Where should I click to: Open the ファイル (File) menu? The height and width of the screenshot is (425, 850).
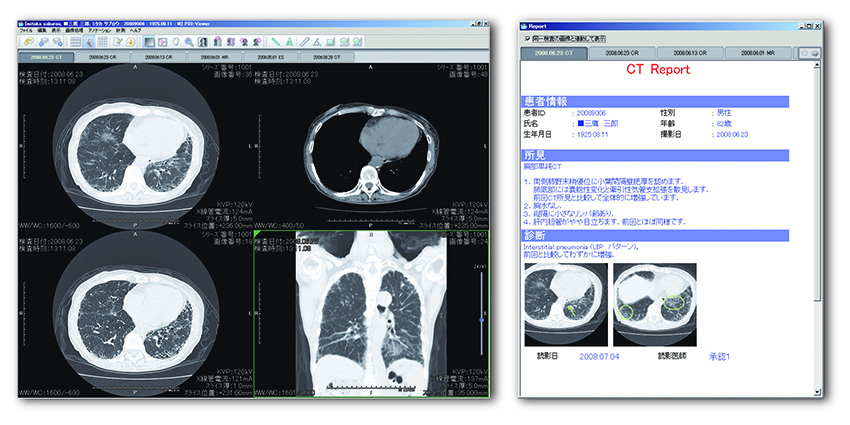point(27,31)
